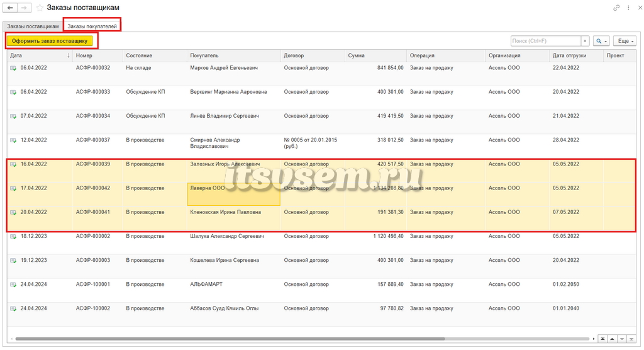The height and width of the screenshot is (350, 644).
Task: Clear the search field with x button
Action: pos(586,41)
